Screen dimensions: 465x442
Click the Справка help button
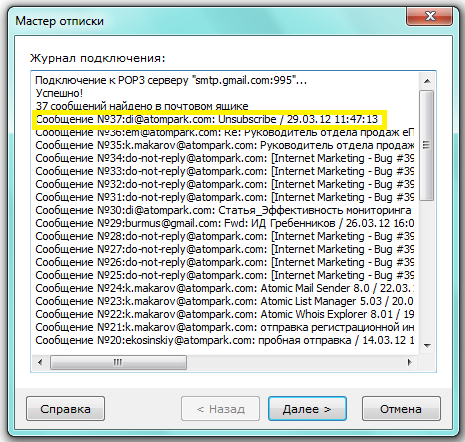point(65,408)
